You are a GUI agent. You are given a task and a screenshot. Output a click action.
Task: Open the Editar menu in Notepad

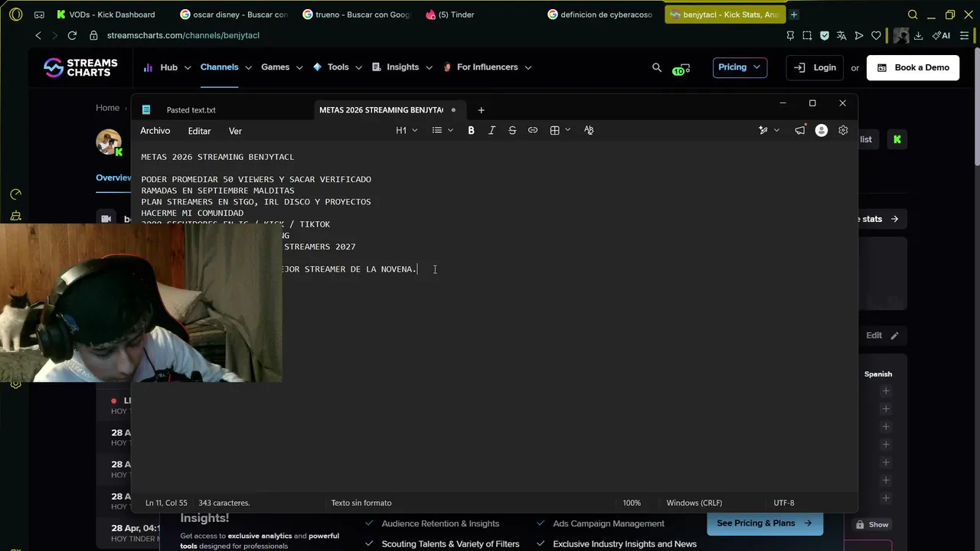point(199,131)
